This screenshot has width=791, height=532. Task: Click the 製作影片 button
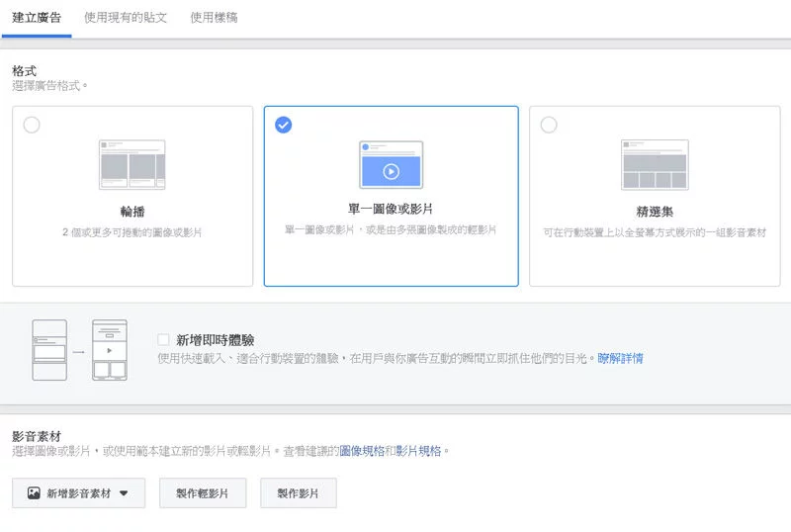(299, 493)
